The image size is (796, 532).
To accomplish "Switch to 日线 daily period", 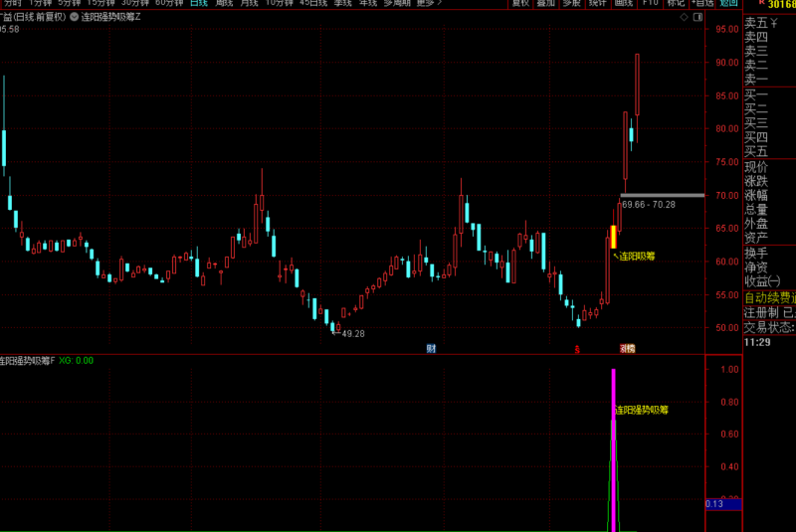I will pos(198,3).
